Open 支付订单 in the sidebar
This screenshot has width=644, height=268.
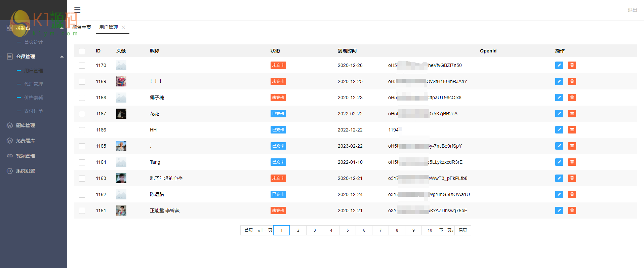[x=34, y=111]
